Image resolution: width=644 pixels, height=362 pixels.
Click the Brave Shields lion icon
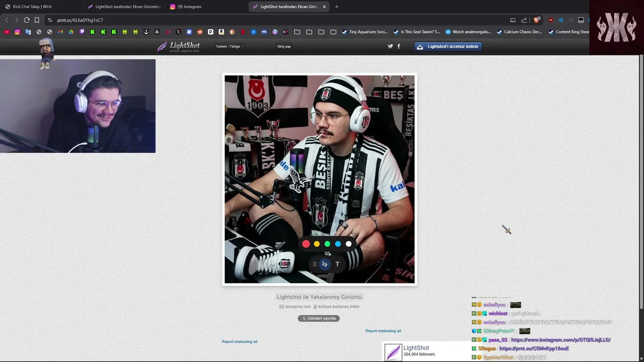(536, 20)
